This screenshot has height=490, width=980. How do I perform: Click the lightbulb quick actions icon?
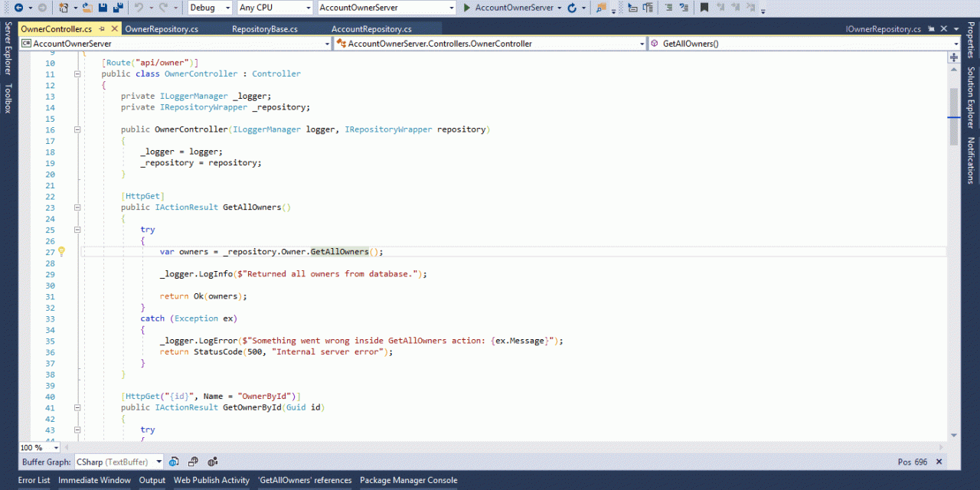pos(62,251)
